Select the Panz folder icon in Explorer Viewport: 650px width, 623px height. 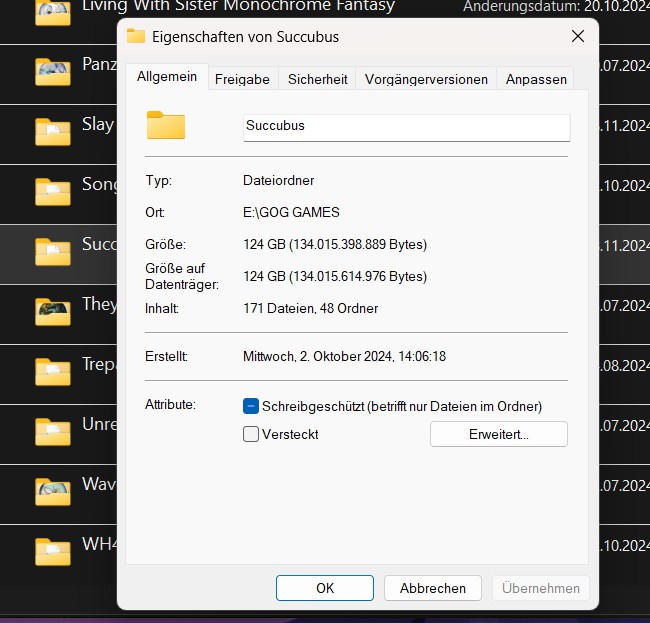(x=53, y=72)
